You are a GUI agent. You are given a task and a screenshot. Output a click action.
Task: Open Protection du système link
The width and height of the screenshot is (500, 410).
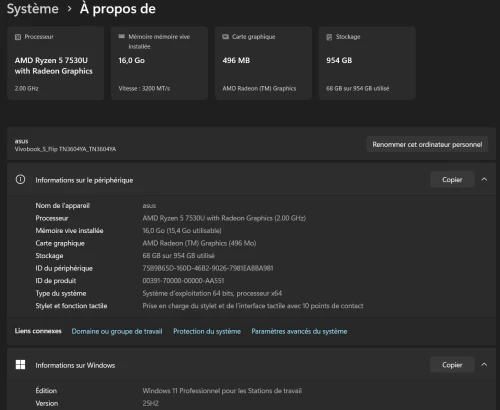point(207,331)
